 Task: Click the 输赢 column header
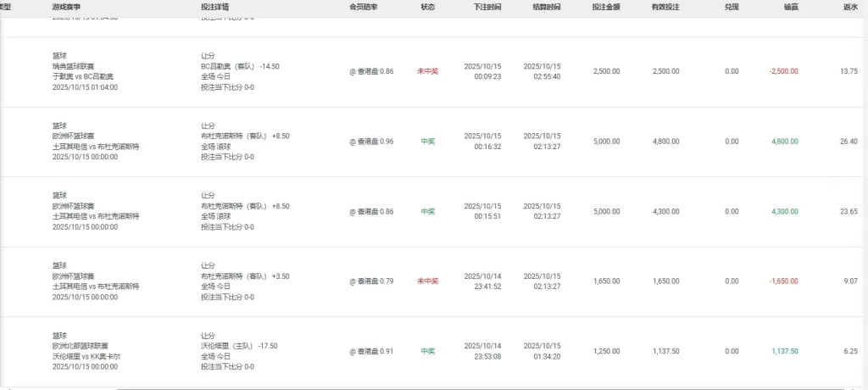791,7
